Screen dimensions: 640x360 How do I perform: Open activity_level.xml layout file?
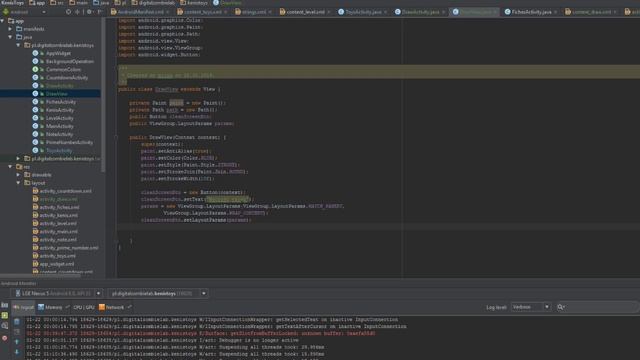pyautogui.click(x=58, y=224)
